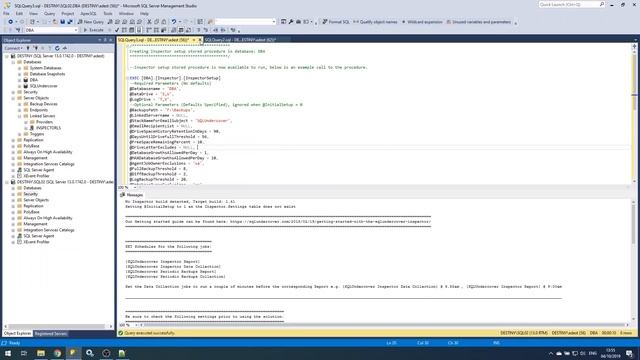The height and width of the screenshot is (360, 640).
Task: Collapse the Server Objects folder
Action: 13,98
